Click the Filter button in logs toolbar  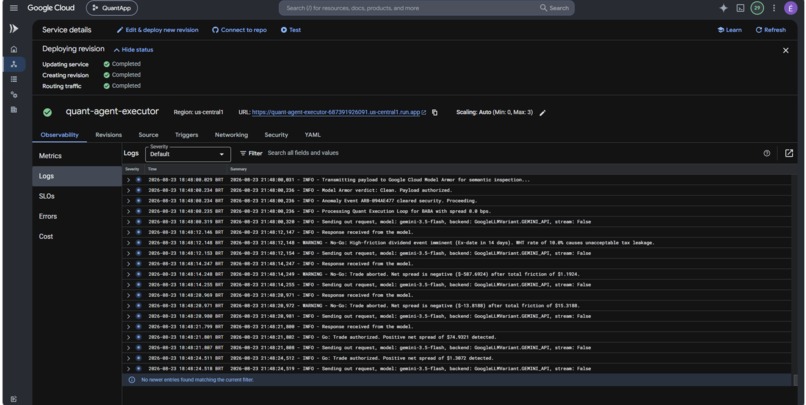pos(251,153)
